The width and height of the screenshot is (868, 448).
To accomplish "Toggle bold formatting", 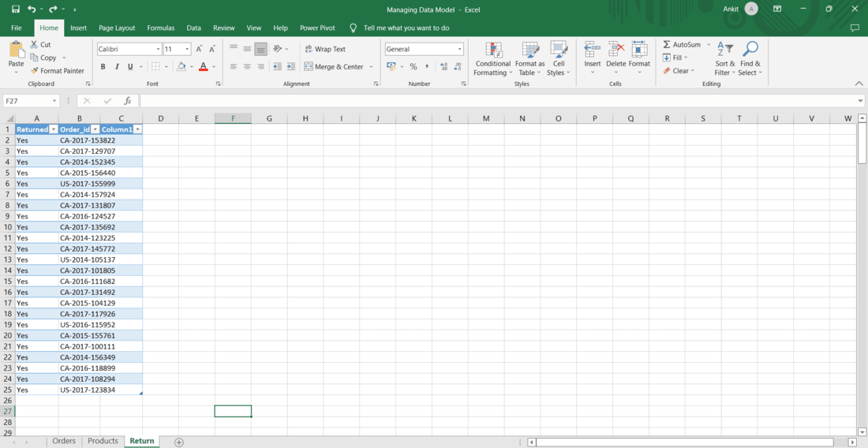I will (103, 66).
